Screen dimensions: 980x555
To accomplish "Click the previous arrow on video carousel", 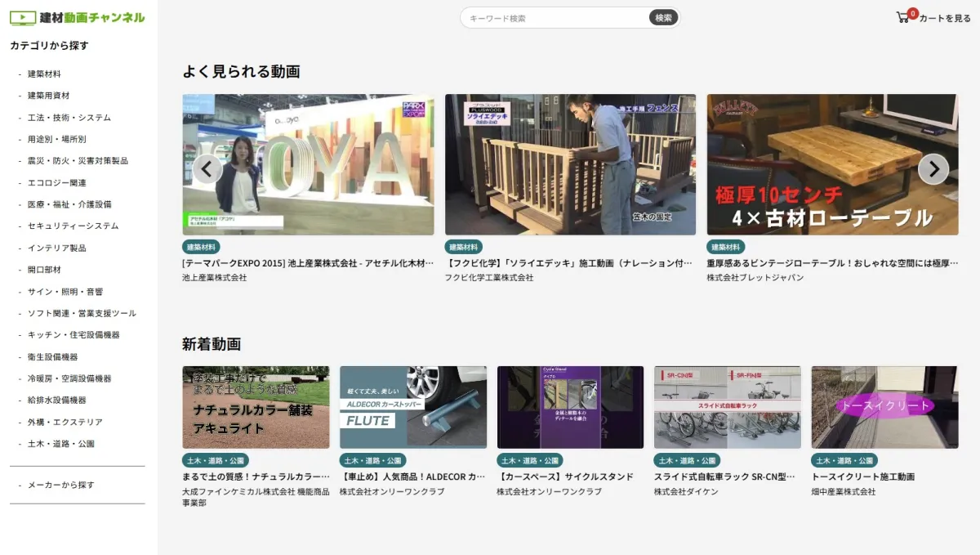I will point(207,169).
